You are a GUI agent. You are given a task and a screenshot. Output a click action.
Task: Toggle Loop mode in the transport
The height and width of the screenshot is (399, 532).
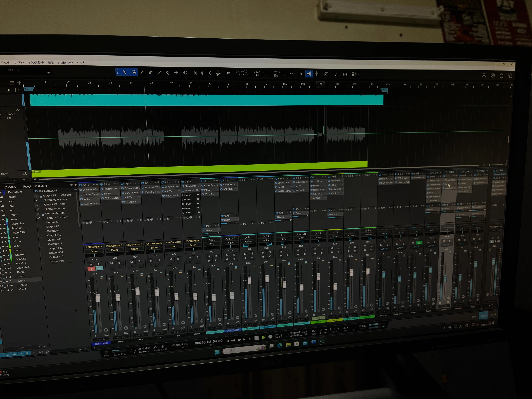tap(279, 336)
